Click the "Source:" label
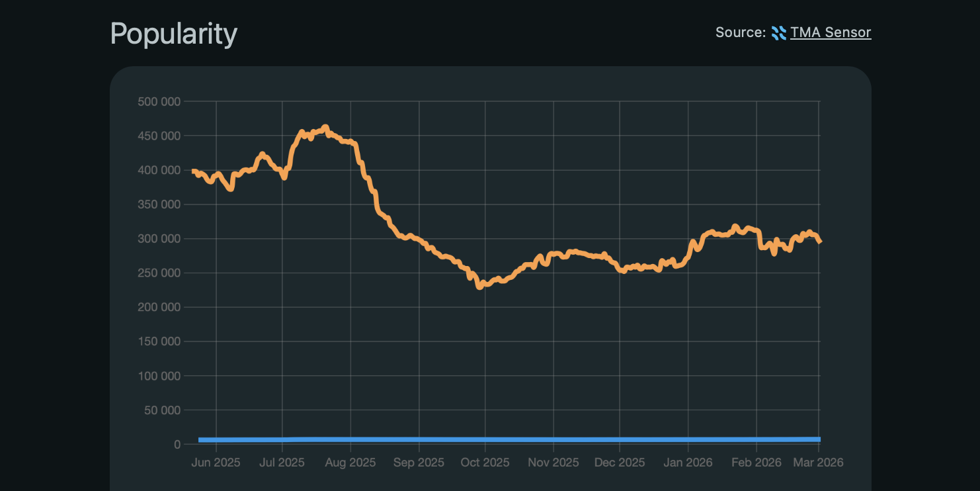Image resolution: width=980 pixels, height=491 pixels. click(x=741, y=32)
